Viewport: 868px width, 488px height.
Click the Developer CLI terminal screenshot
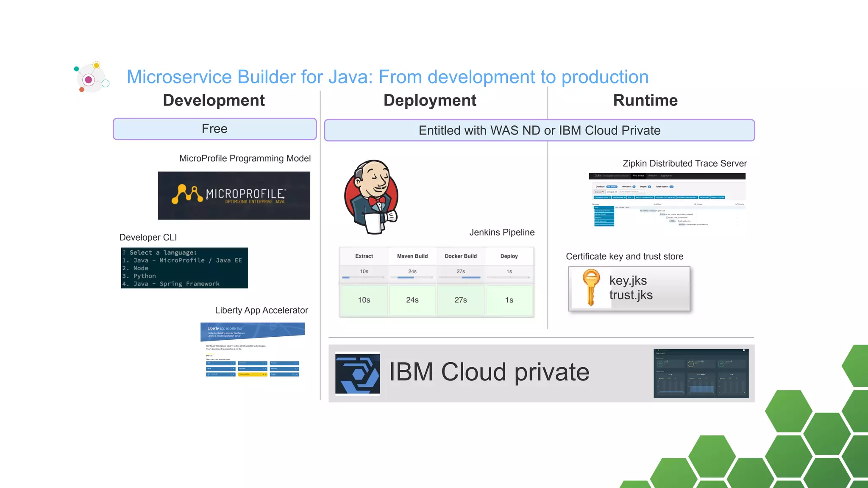point(184,268)
